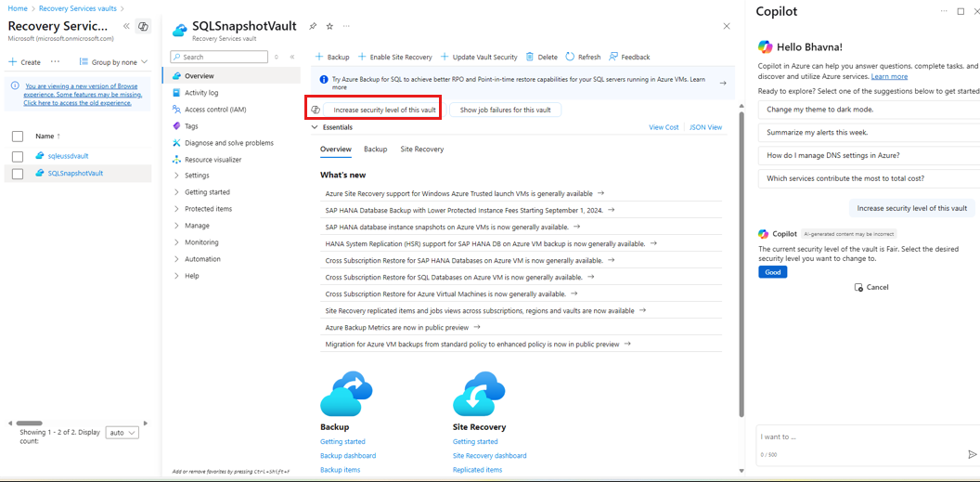Pin the SQLSnapshotVault blade
Image resolution: width=980 pixels, height=482 pixels.
click(313, 26)
